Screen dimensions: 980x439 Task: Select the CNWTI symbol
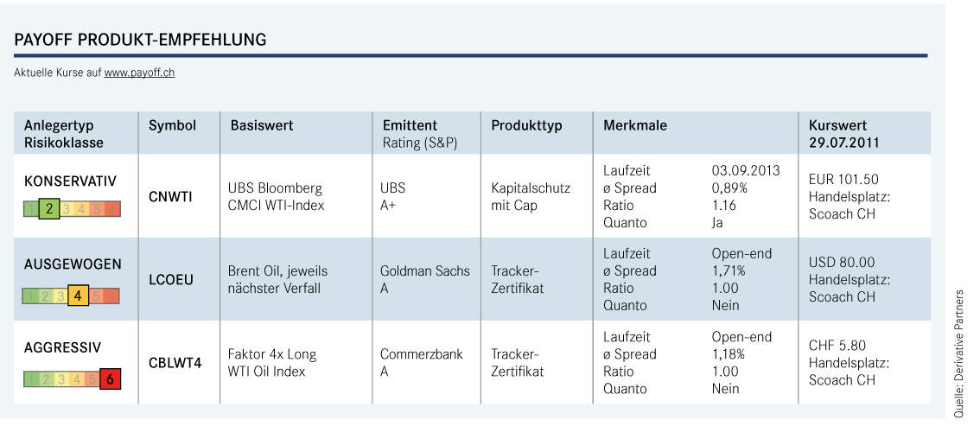click(170, 197)
